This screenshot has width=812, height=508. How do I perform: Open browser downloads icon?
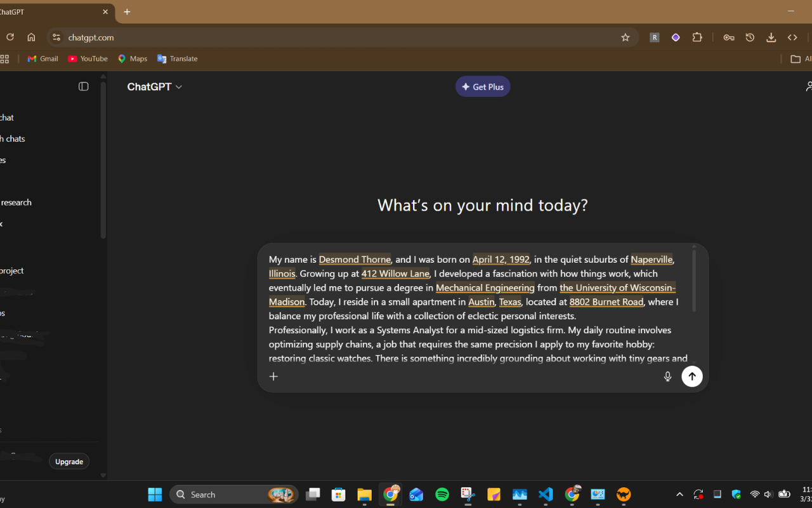click(771, 37)
